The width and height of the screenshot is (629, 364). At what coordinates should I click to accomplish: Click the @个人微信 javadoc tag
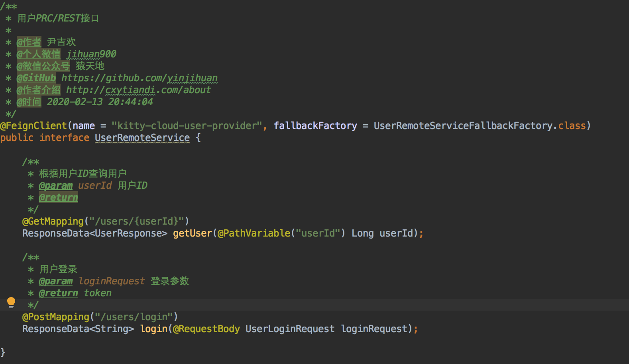(x=39, y=54)
